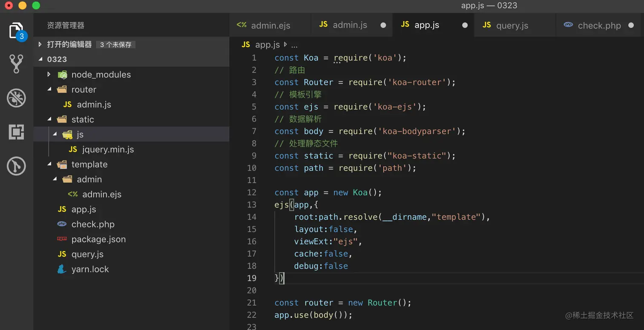
Task: Open the Debug view in activity bar
Action: tap(16, 98)
